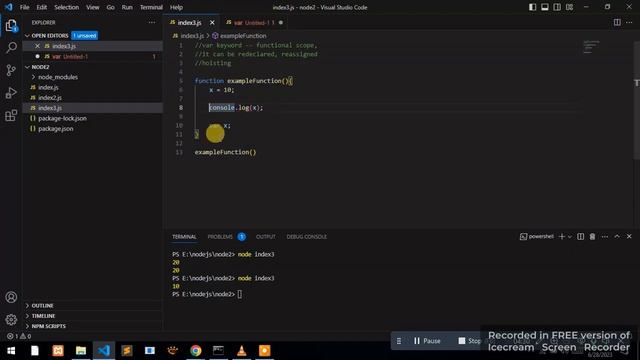Open the Edit menu
This screenshot has height=360, width=640.
pyautogui.click(x=42, y=7)
